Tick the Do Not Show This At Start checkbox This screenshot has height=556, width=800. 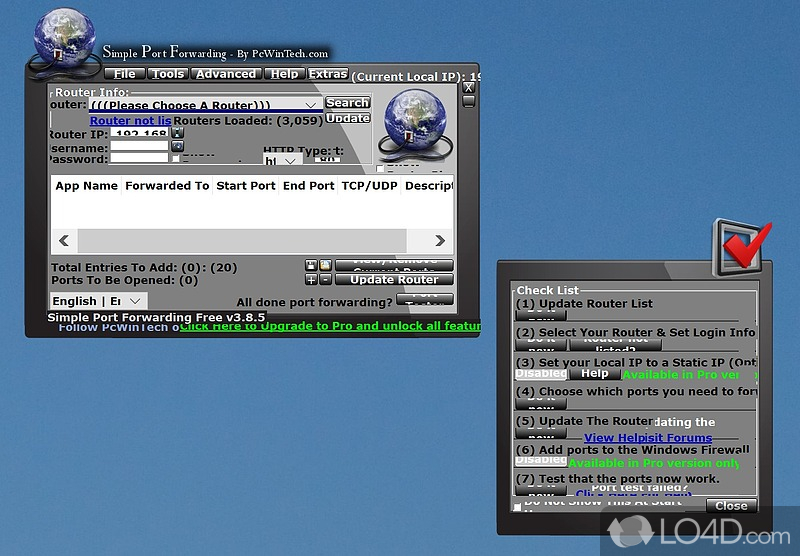(517, 507)
